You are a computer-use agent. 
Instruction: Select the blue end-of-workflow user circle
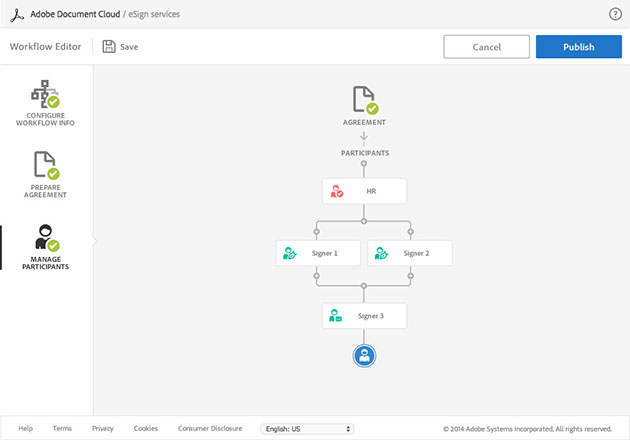[x=364, y=355]
